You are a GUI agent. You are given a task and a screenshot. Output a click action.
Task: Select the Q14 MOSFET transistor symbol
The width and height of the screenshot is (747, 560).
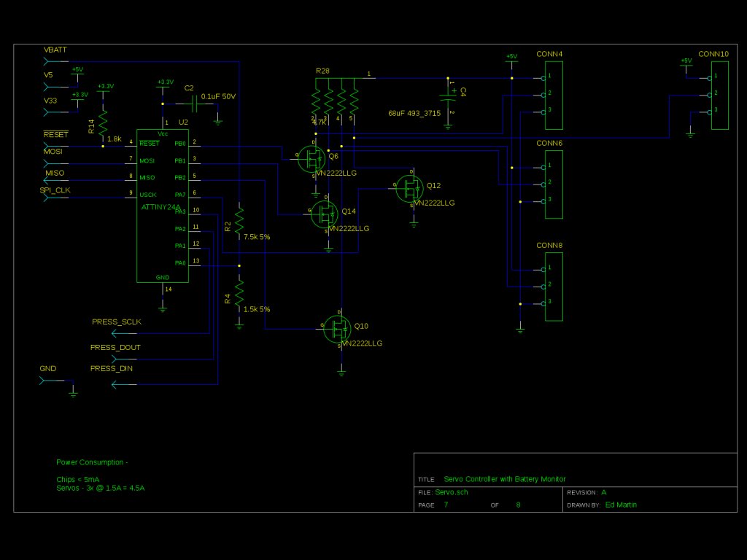pos(325,214)
